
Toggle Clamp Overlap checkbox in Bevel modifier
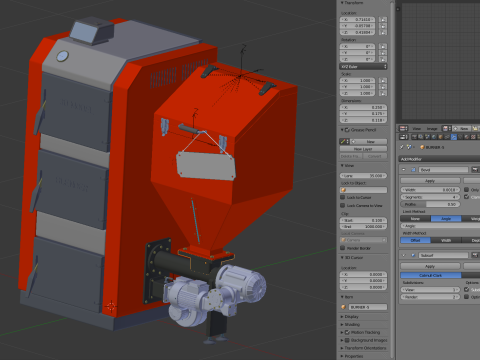pyautogui.click(x=467, y=197)
